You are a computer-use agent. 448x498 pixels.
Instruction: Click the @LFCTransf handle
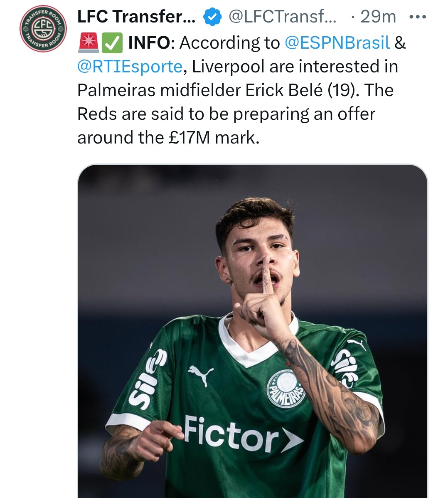point(283,17)
